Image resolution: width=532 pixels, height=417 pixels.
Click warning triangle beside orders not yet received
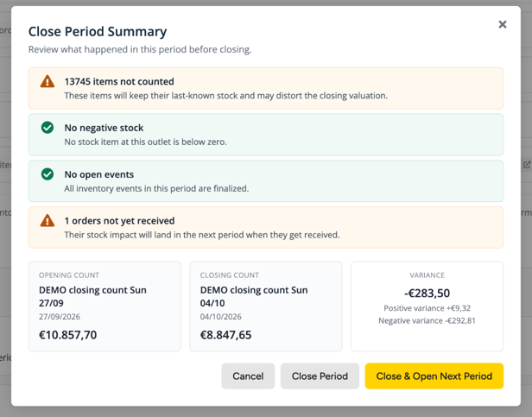pos(47,220)
